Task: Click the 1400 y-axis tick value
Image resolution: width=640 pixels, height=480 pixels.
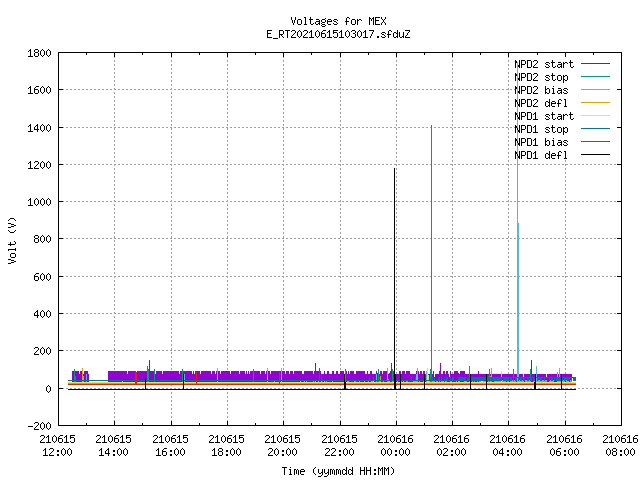Action: (x=39, y=128)
